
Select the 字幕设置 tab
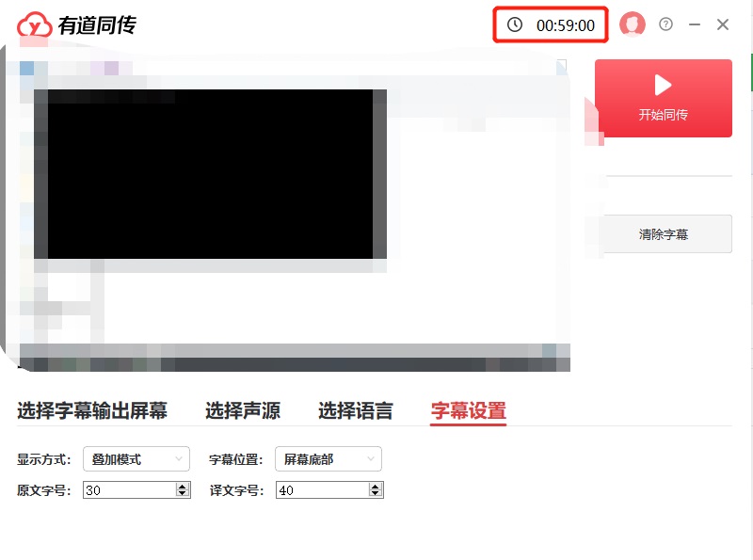point(468,411)
